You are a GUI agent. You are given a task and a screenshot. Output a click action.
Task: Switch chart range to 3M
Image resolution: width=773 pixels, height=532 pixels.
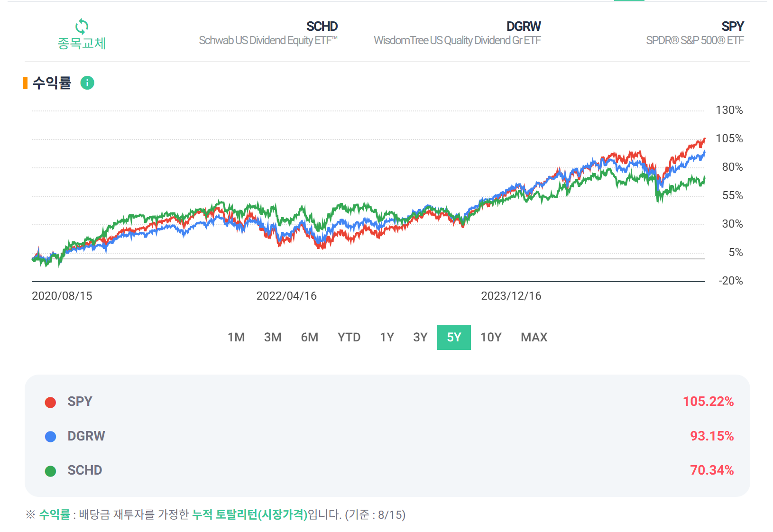[x=273, y=337]
